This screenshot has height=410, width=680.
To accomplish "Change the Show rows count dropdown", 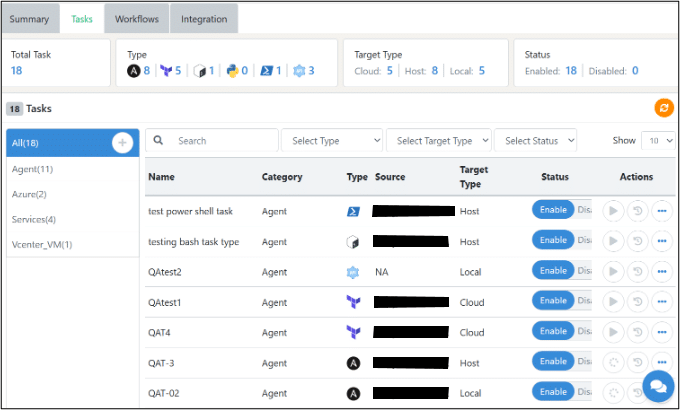I will [658, 141].
